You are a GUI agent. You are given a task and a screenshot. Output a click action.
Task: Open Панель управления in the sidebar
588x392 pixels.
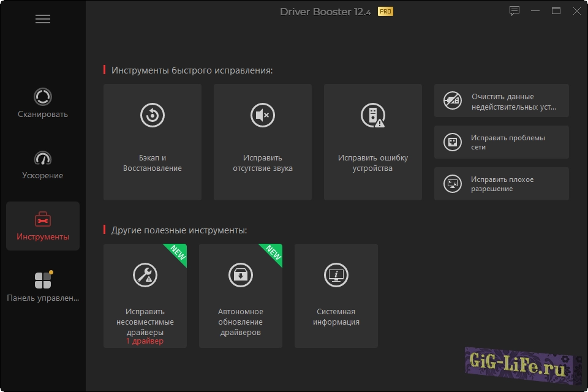pyautogui.click(x=43, y=287)
